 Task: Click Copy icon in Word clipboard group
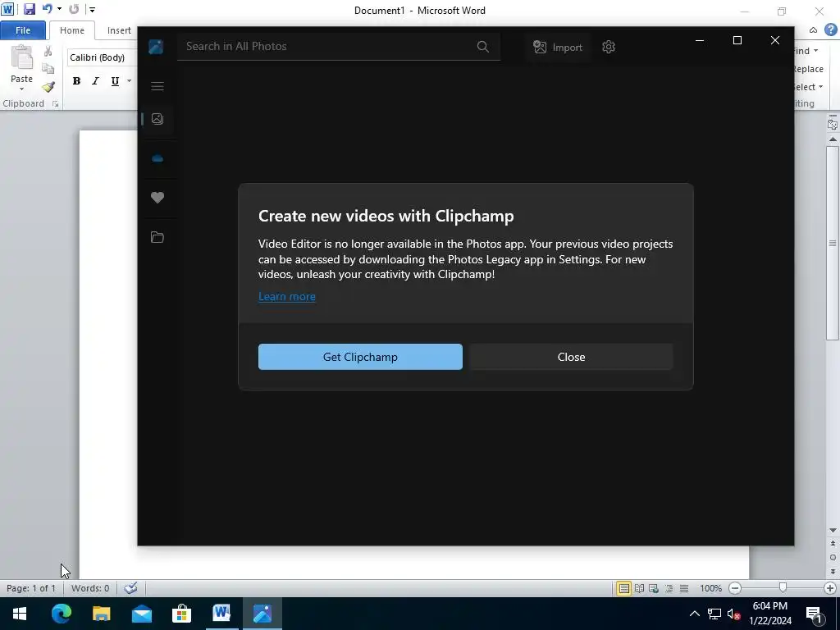click(x=48, y=69)
